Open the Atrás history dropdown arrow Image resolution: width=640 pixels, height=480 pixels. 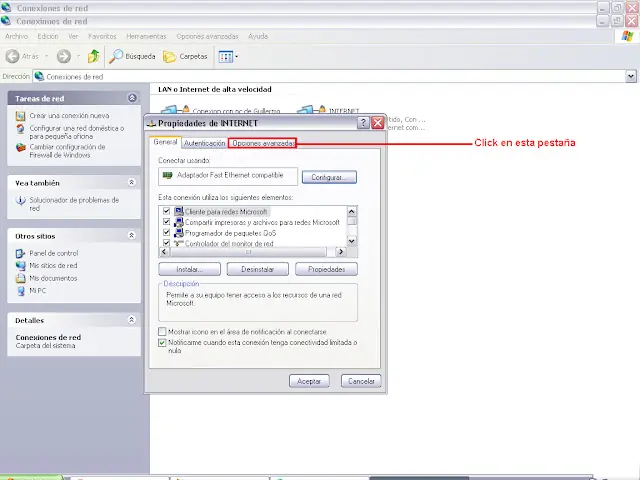(46, 56)
